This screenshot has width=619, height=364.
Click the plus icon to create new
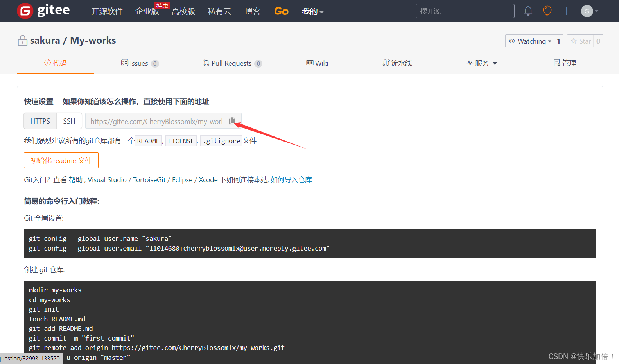[x=566, y=11]
